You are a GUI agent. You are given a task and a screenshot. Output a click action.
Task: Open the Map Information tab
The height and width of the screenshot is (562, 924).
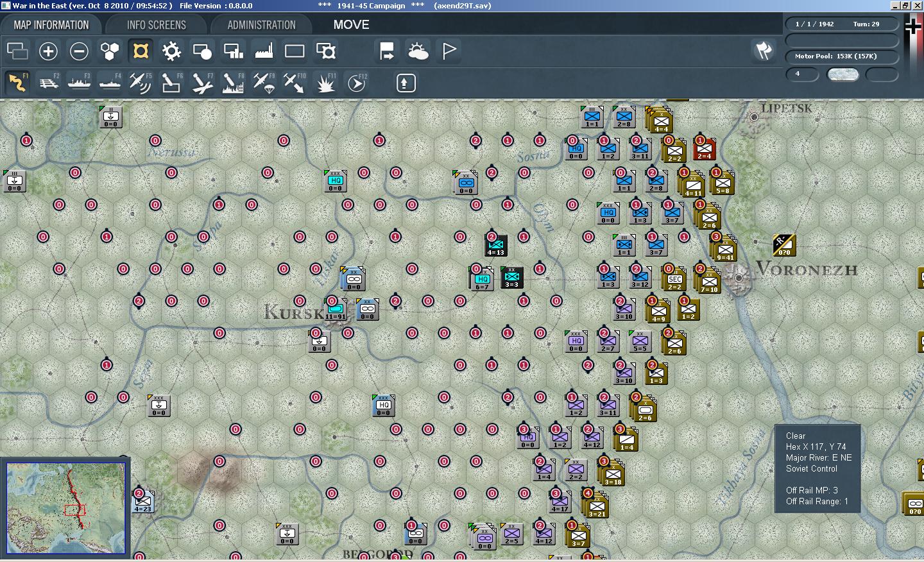click(51, 25)
